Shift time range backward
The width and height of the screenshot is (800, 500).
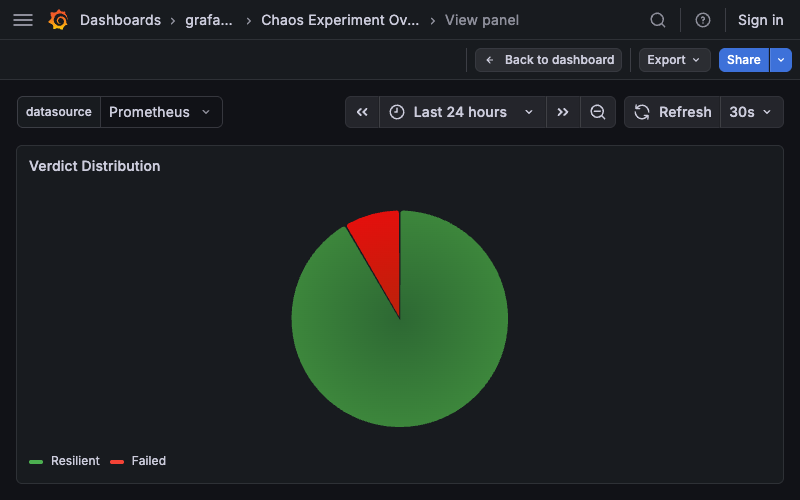363,112
